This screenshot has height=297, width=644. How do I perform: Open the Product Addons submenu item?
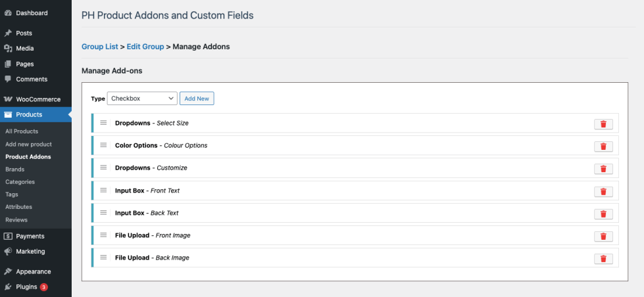[x=28, y=157]
